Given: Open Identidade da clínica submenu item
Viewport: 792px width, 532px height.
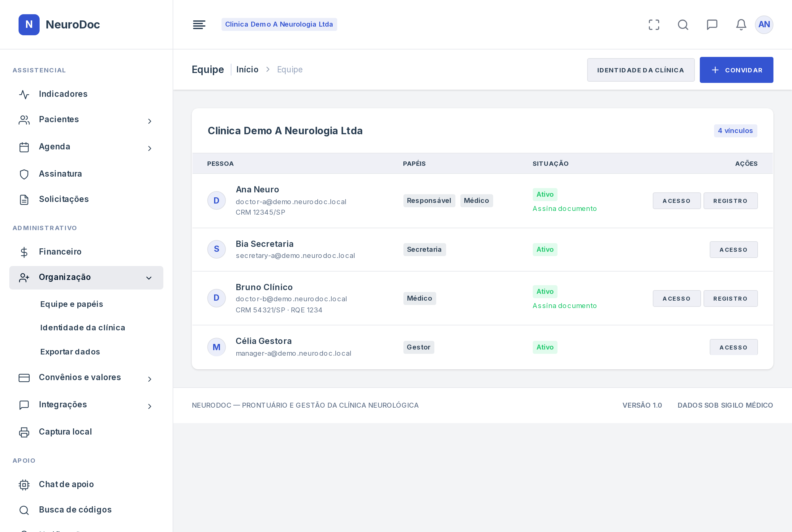Looking at the screenshot, I should [83, 328].
